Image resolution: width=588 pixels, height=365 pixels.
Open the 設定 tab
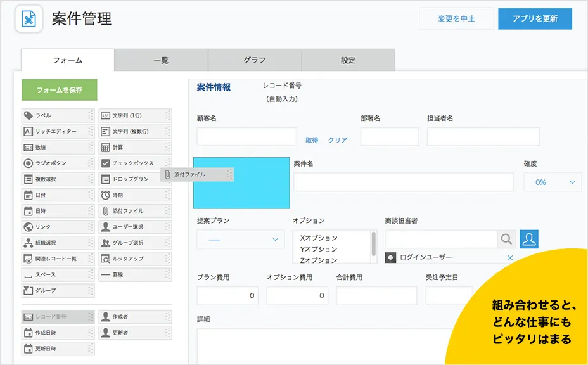(348, 60)
